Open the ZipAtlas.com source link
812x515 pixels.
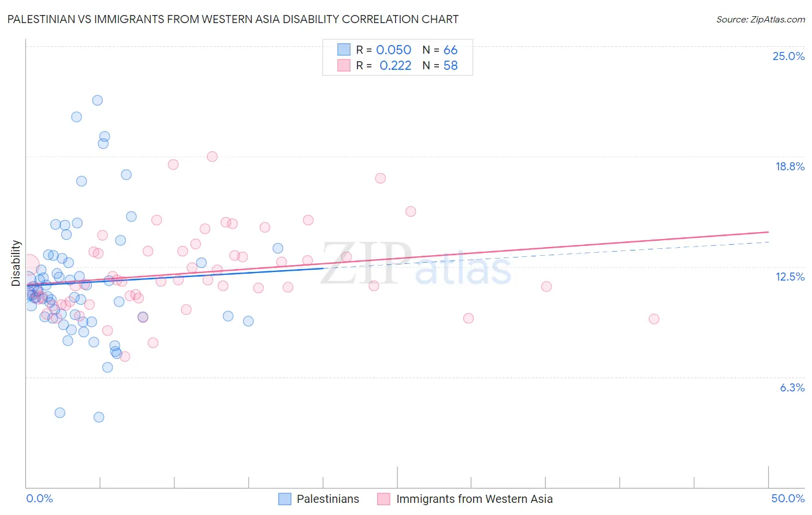click(761, 19)
